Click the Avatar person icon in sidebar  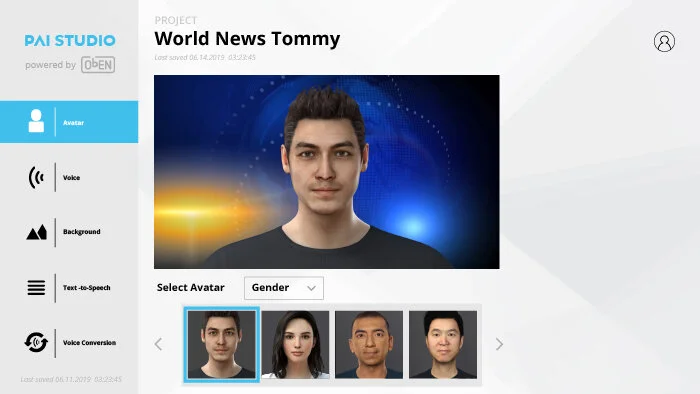36,121
